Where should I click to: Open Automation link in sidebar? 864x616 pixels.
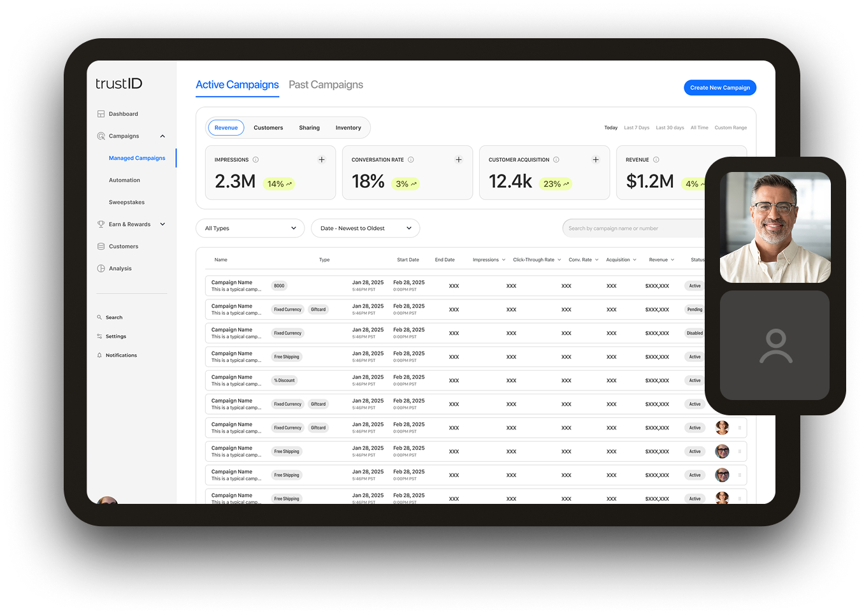point(124,180)
